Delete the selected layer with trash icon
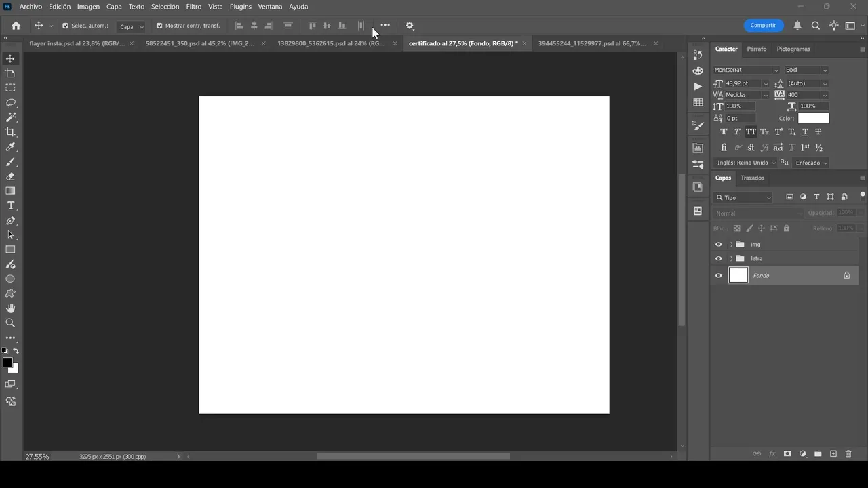The width and height of the screenshot is (868, 488). [x=848, y=454]
